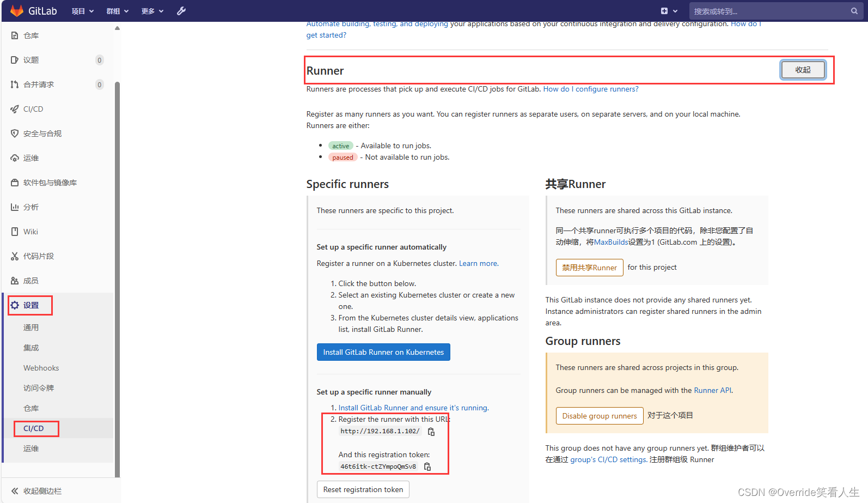Screen dimensions: 868x503
Task: Select 通用 under settings
Action: click(x=31, y=328)
